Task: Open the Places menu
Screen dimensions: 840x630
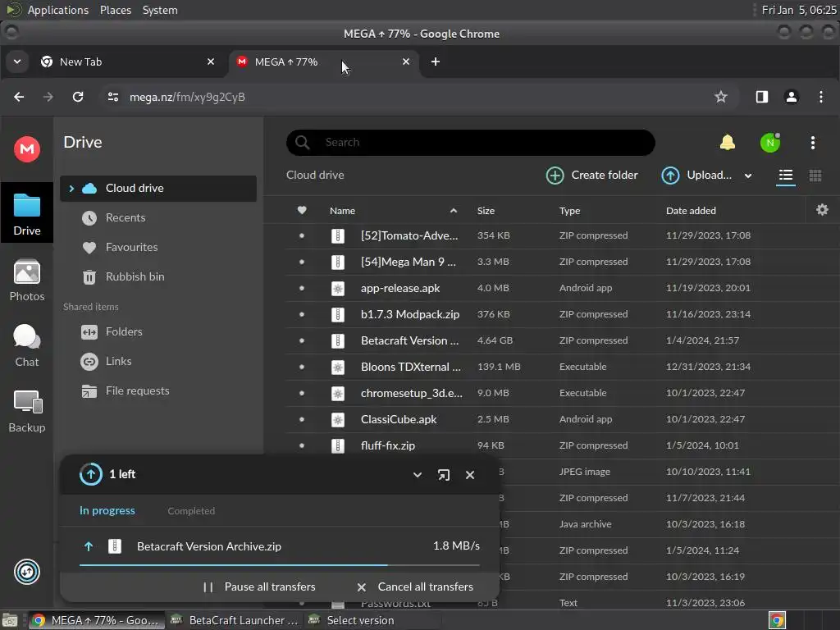Action: [115, 10]
